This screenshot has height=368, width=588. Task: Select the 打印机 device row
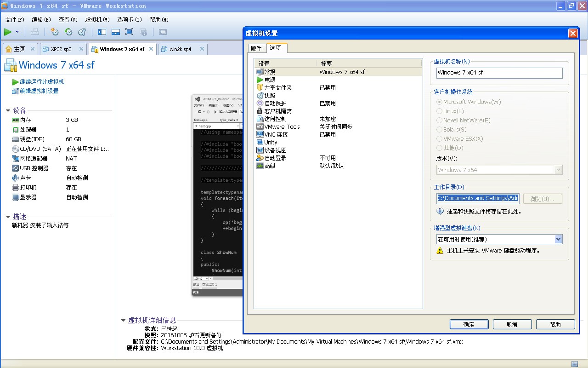62,188
